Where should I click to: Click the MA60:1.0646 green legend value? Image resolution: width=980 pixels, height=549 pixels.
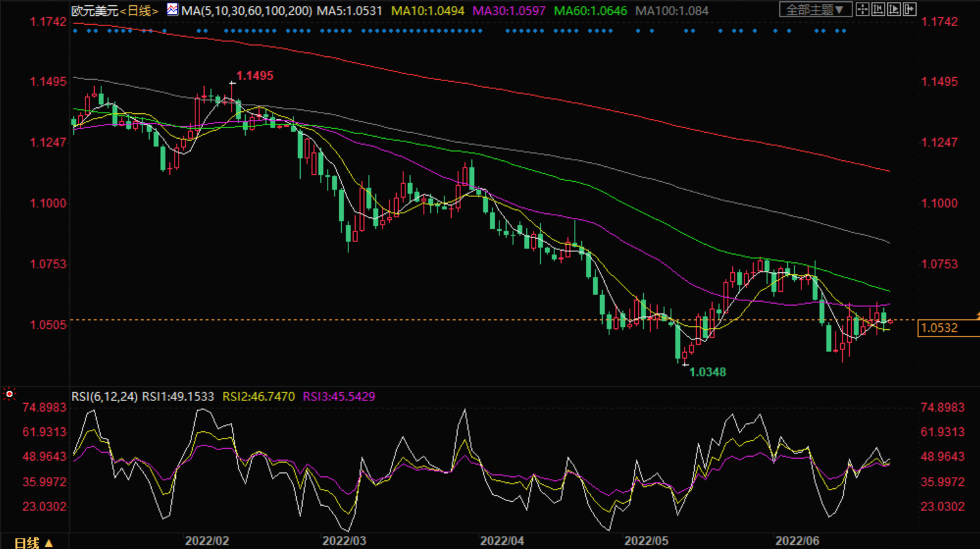pos(590,11)
